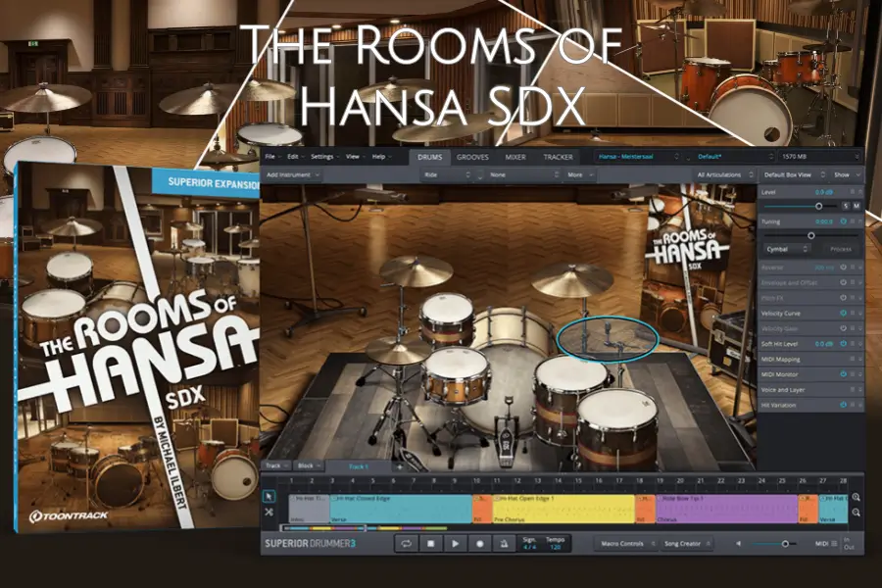Open the Default* preset selector

[735, 157]
